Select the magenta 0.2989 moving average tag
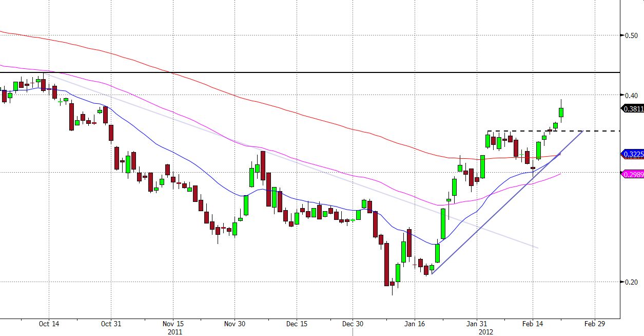 (632, 175)
